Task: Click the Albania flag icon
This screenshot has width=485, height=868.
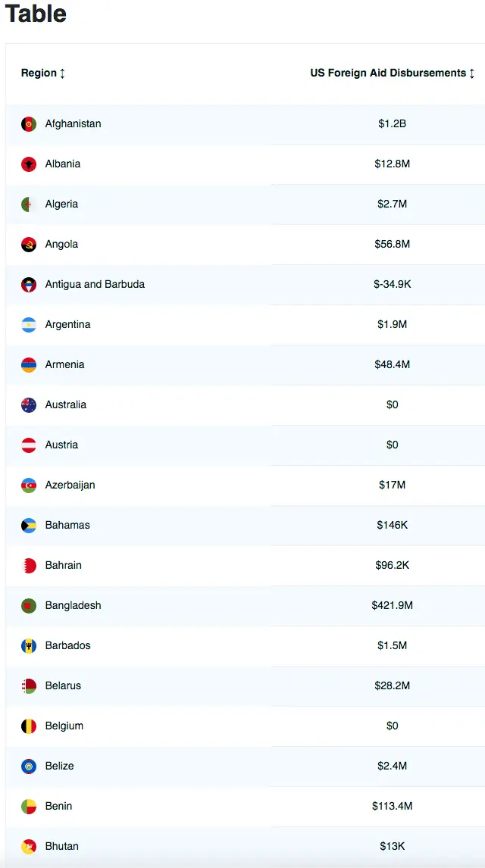Action: [29, 164]
